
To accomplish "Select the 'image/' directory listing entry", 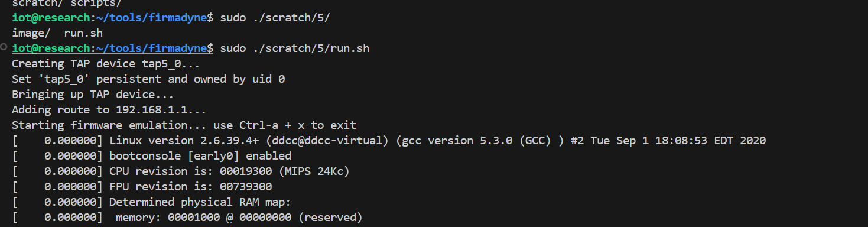I will pos(31,33).
